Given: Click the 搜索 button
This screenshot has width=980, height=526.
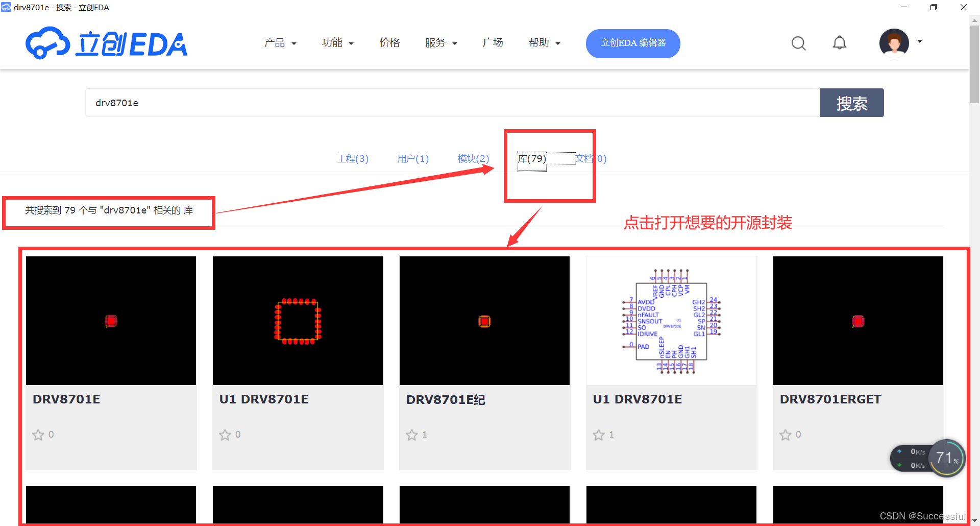Looking at the screenshot, I should pos(852,103).
